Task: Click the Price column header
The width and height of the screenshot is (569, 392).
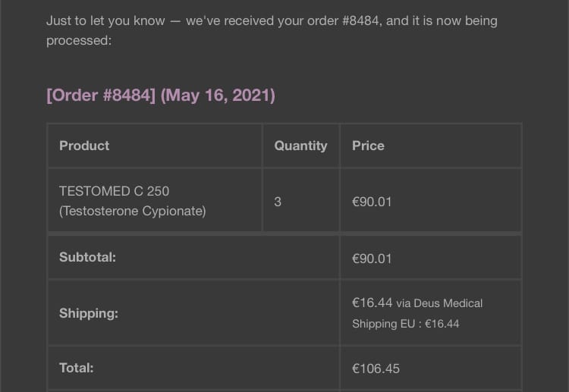Action: tap(368, 146)
